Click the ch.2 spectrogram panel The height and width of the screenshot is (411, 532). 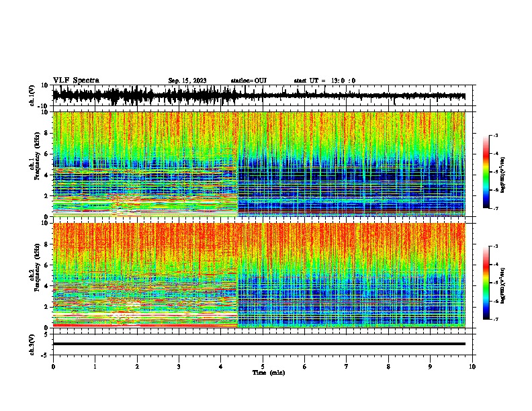tap(259, 275)
